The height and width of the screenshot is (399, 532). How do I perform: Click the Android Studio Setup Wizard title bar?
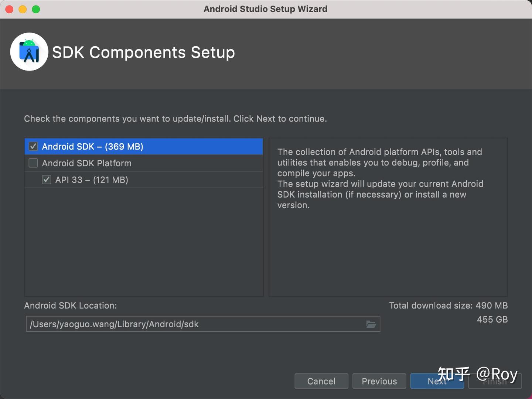click(x=265, y=9)
